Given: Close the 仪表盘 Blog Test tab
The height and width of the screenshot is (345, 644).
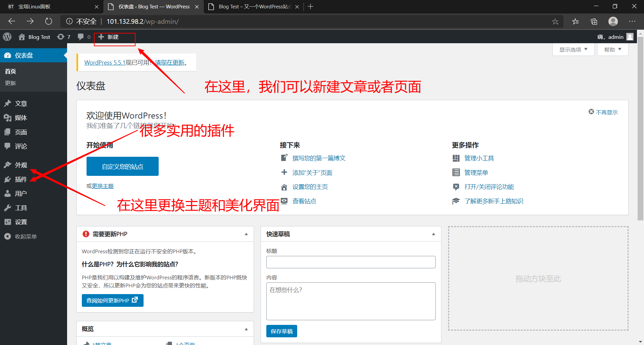Looking at the screenshot, I should [x=197, y=7].
